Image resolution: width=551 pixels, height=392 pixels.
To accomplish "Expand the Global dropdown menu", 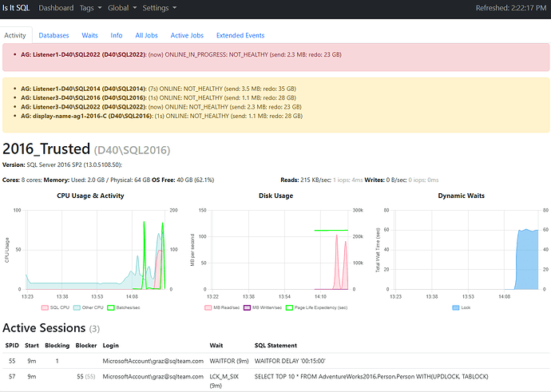I will 122,8.
